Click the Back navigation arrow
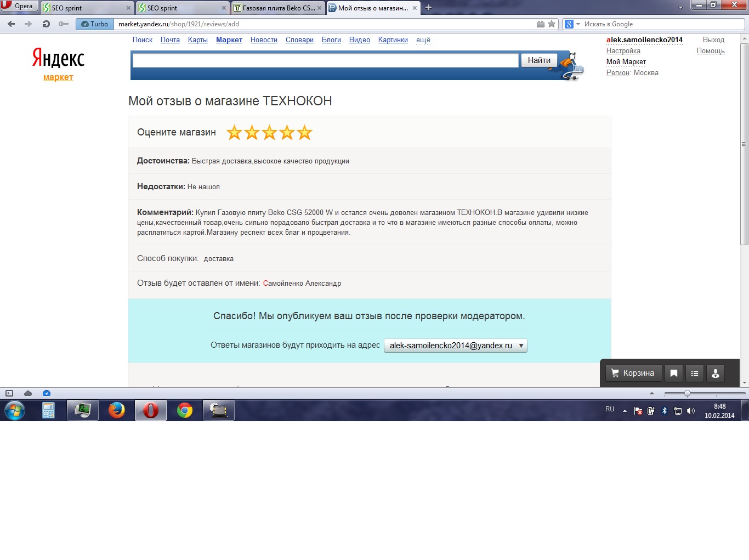 (11, 24)
